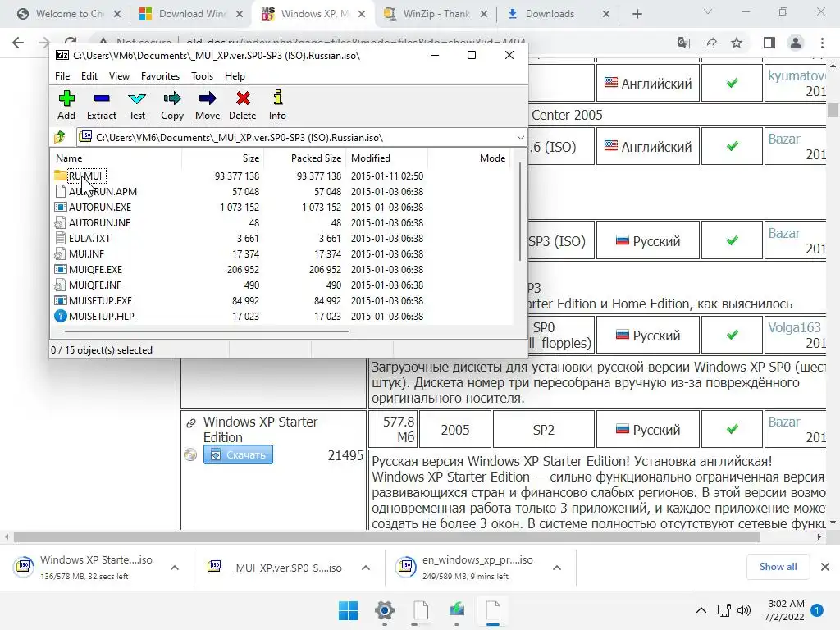The height and width of the screenshot is (630, 840).
Task: Switch to the Downloads tab
Action: tap(558, 14)
